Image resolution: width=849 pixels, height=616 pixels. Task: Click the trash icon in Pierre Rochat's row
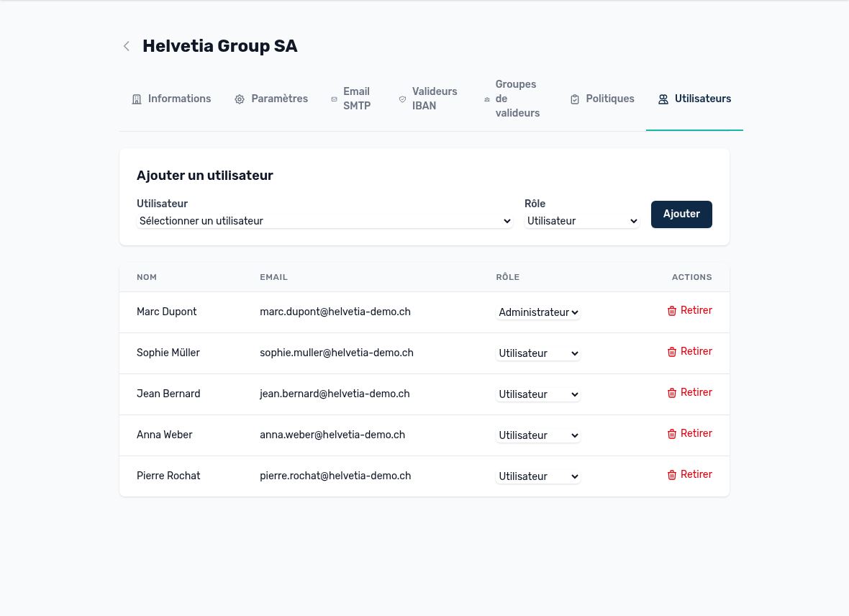pos(672,475)
